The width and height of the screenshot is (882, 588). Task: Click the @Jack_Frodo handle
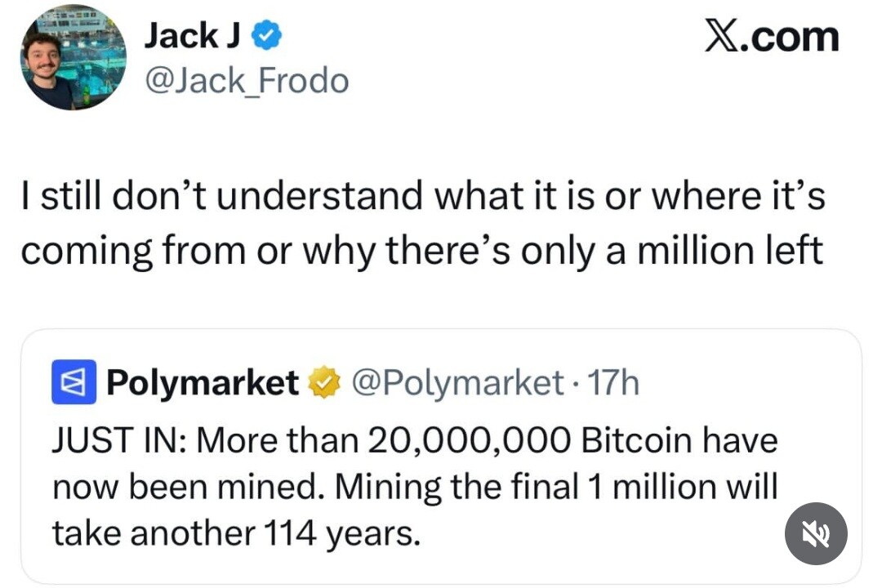coord(245,80)
